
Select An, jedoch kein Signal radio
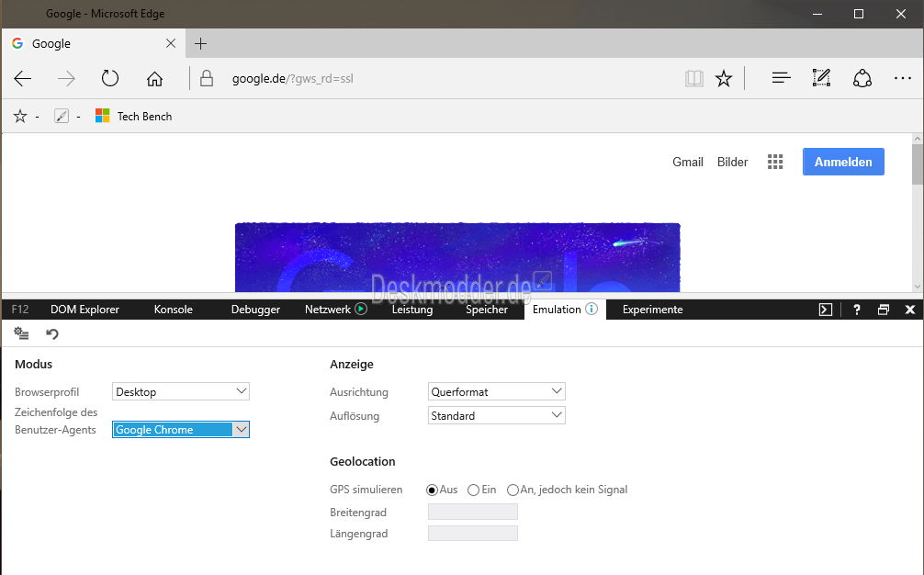513,490
